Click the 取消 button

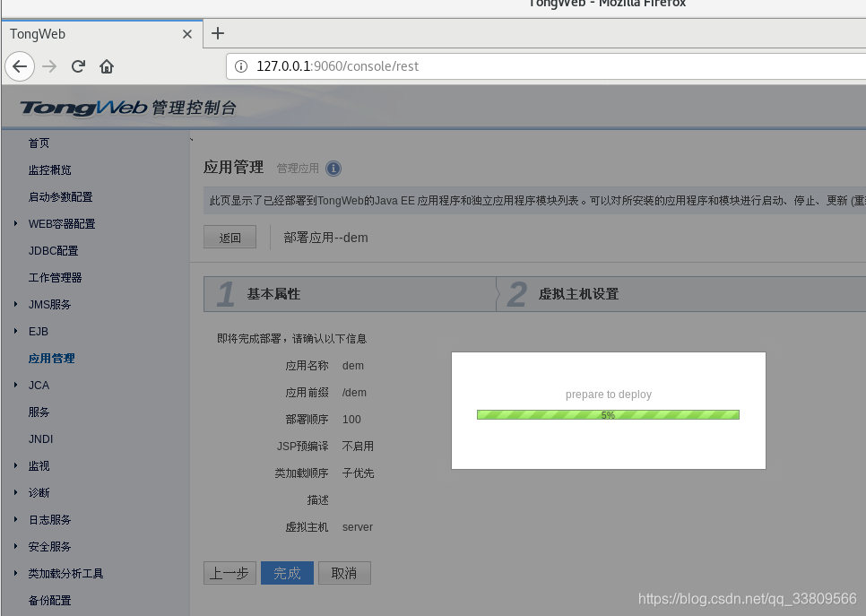(x=344, y=573)
